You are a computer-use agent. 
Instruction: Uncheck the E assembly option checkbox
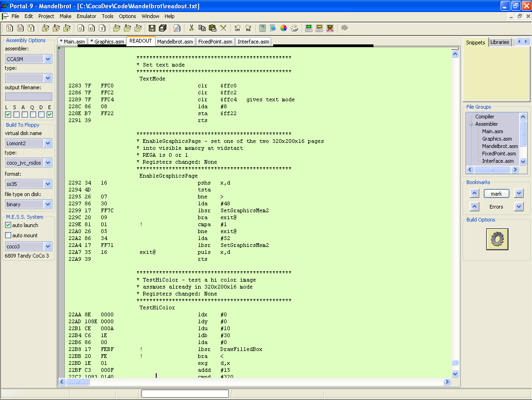tap(49, 114)
